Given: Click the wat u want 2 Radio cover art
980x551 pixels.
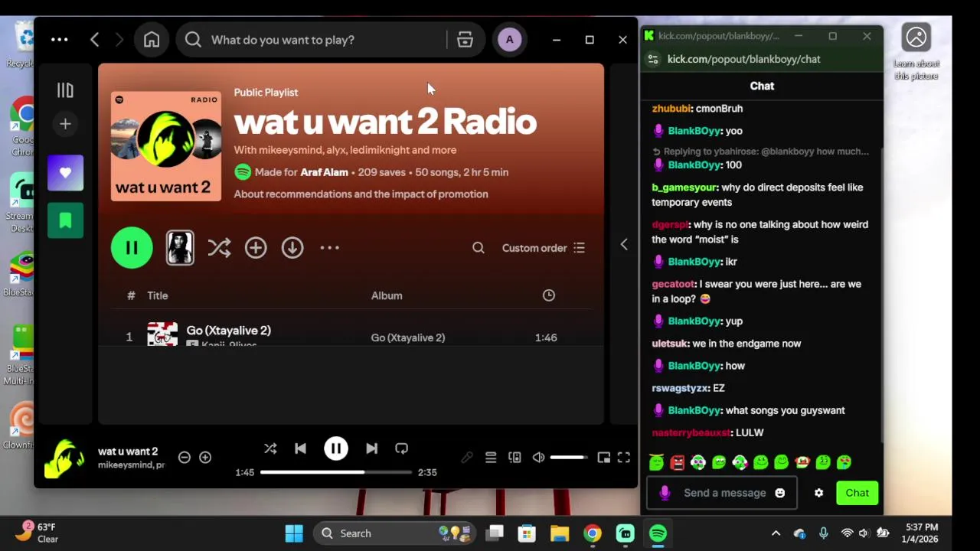Looking at the screenshot, I should 166,146.
